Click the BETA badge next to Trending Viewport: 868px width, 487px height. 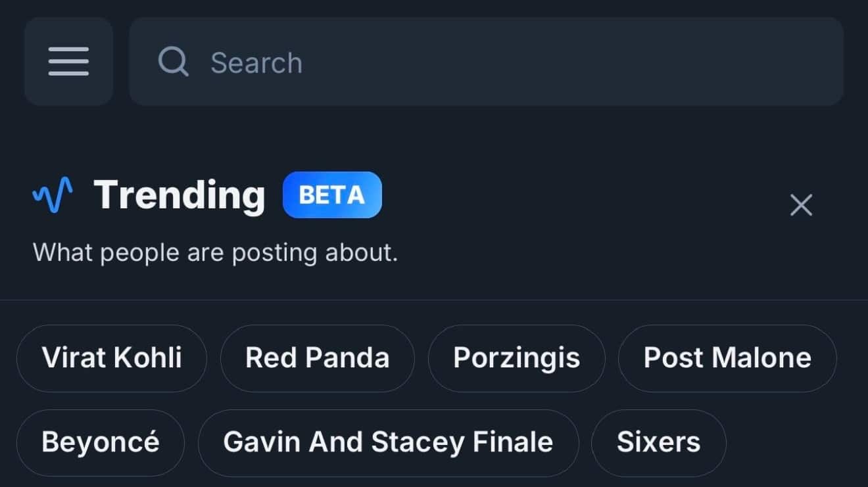click(x=332, y=195)
